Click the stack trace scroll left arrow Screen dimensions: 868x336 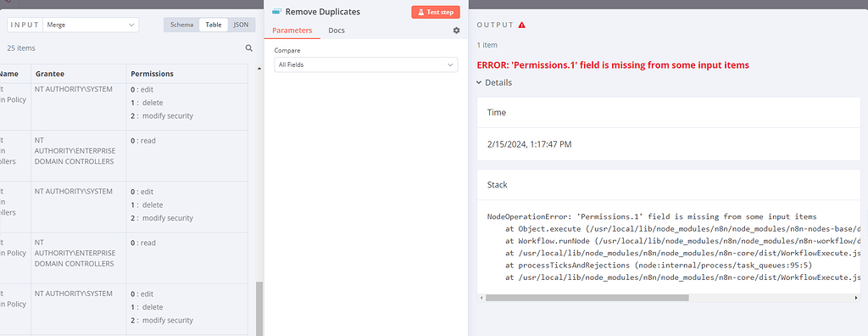[481, 298]
